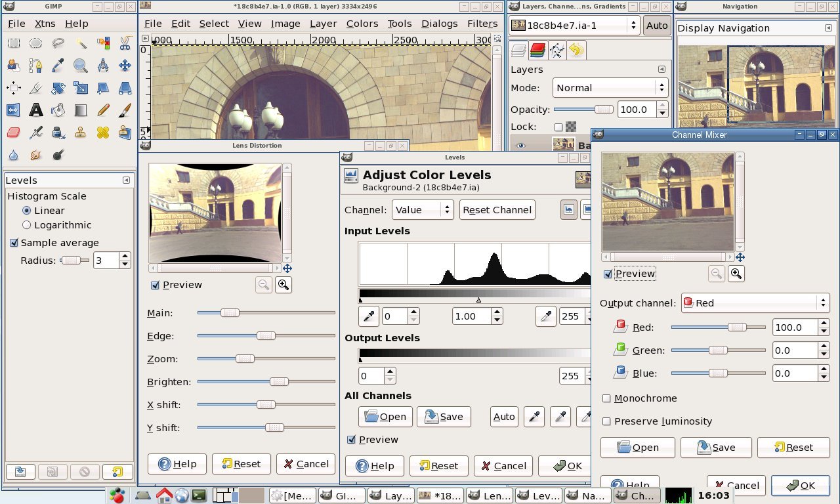840x504 pixels.
Task: Select Logarithmic histogram scale
Action: (27, 225)
